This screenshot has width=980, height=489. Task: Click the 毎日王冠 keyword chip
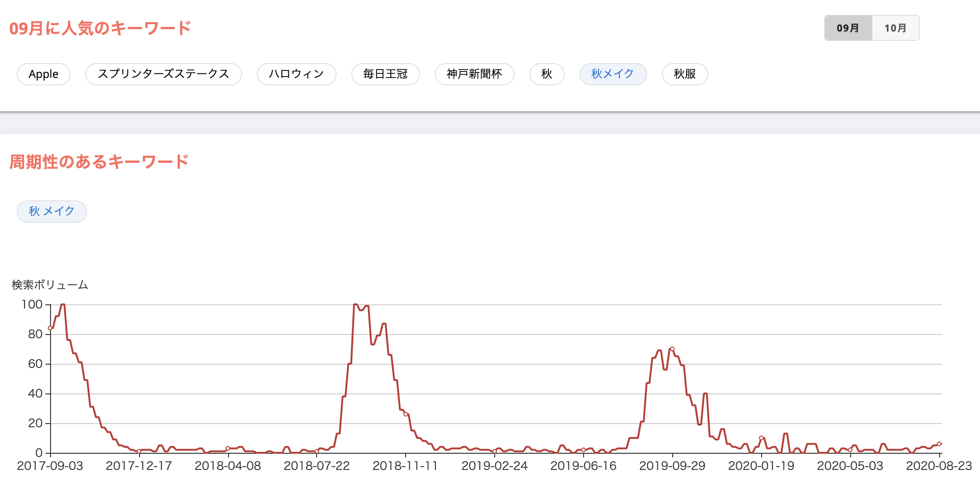pos(385,74)
